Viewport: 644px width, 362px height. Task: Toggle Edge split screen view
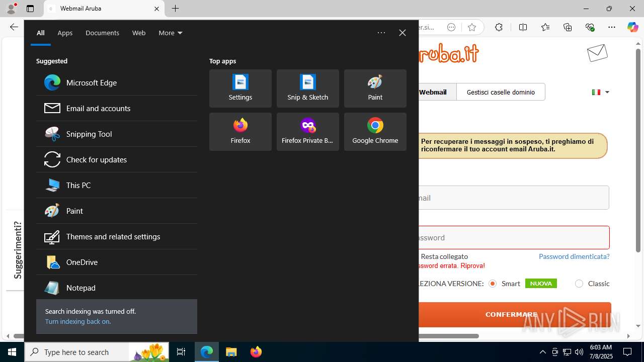click(523, 28)
